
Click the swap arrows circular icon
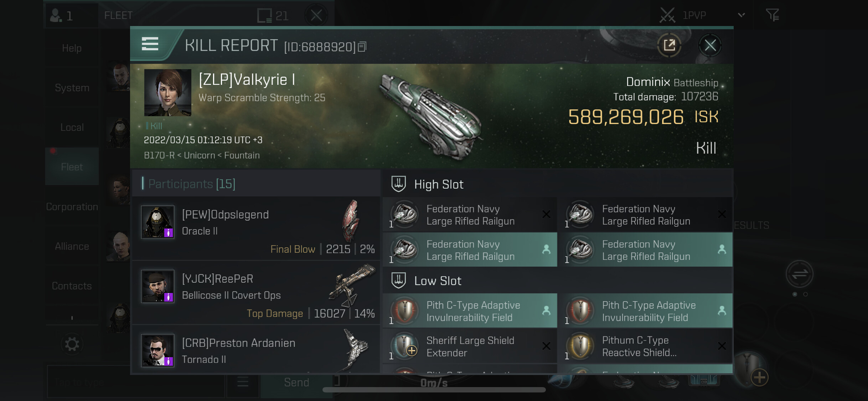(799, 274)
